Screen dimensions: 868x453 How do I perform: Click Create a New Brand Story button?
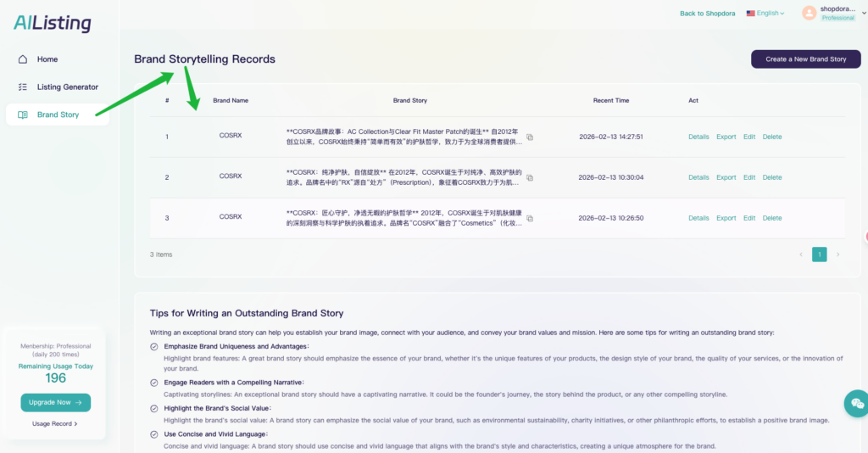(x=805, y=59)
